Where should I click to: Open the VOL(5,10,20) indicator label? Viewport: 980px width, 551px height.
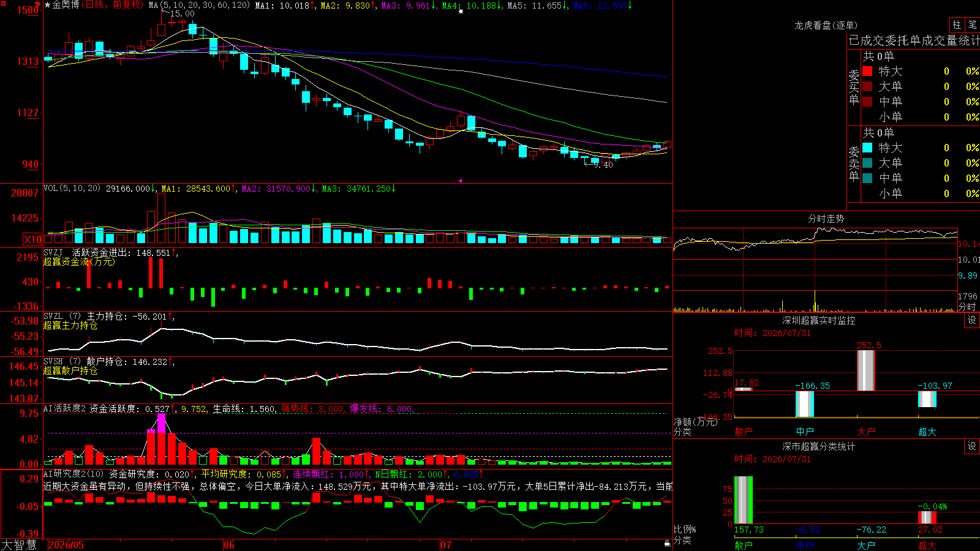tap(72, 189)
